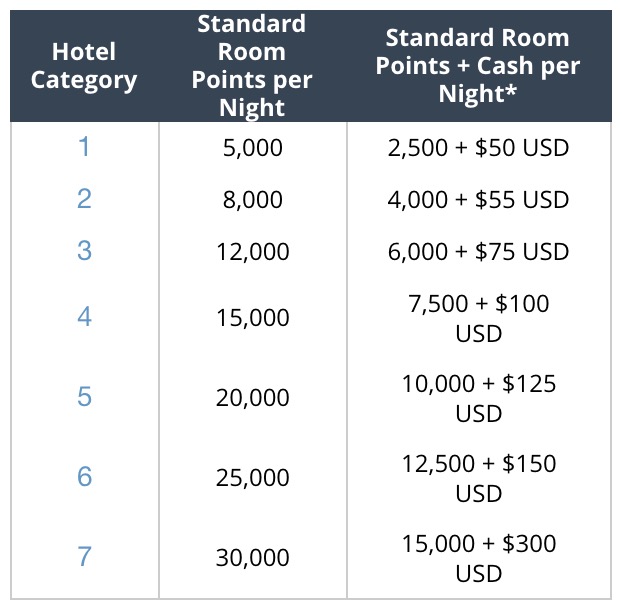Open the Hotel Category 2 link
Viewport: 622px width, 608px height.
[x=84, y=199]
